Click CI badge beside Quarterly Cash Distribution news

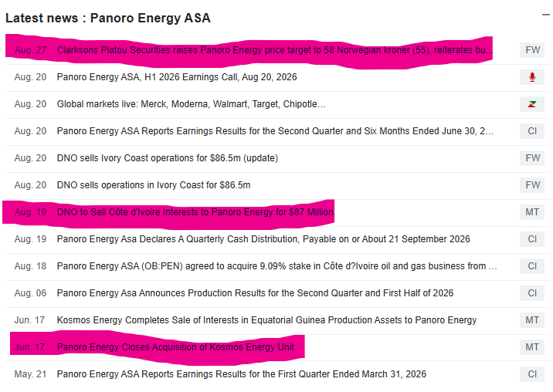point(532,239)
